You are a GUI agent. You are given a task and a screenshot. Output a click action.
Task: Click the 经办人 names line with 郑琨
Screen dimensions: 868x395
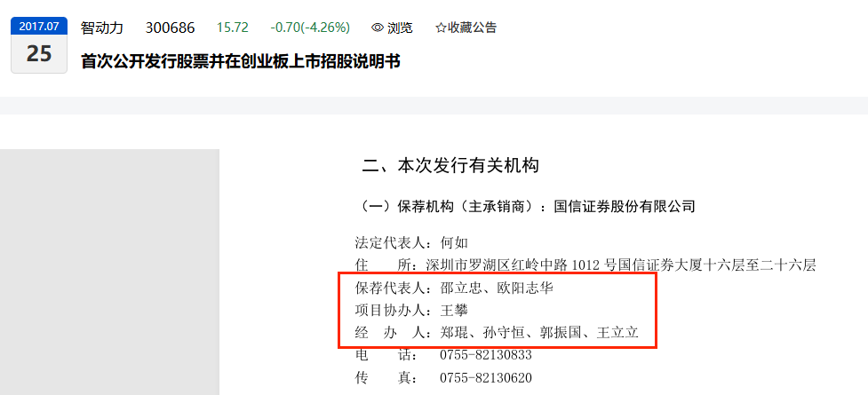click(x=498, y=333)
